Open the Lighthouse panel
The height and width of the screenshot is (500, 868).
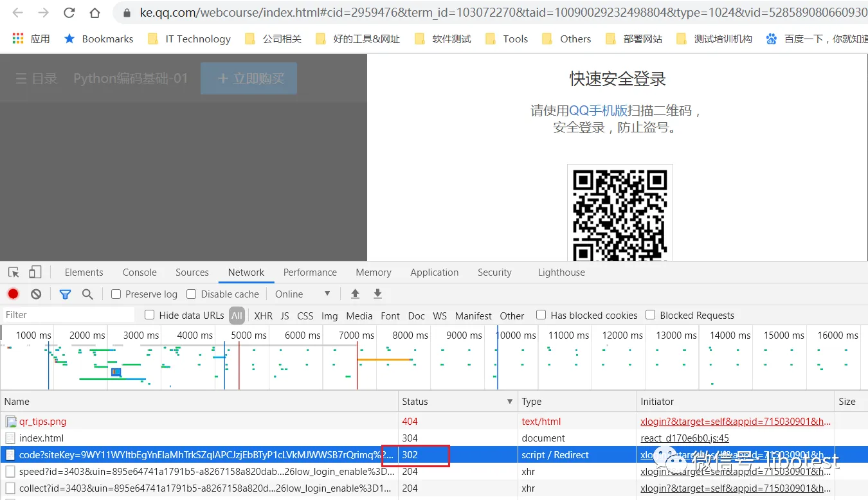(x=561, y=272)
